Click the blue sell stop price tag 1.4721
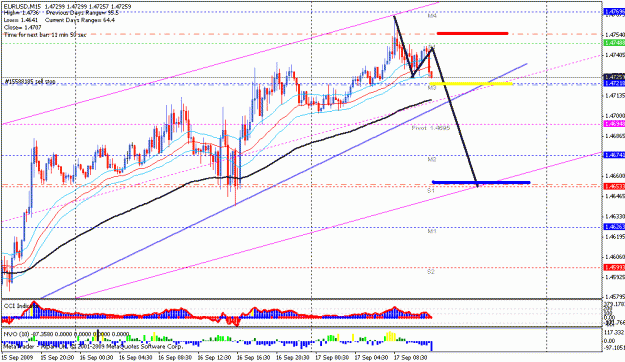The width and height of the screenshot is (625, 362). (615, 83)
